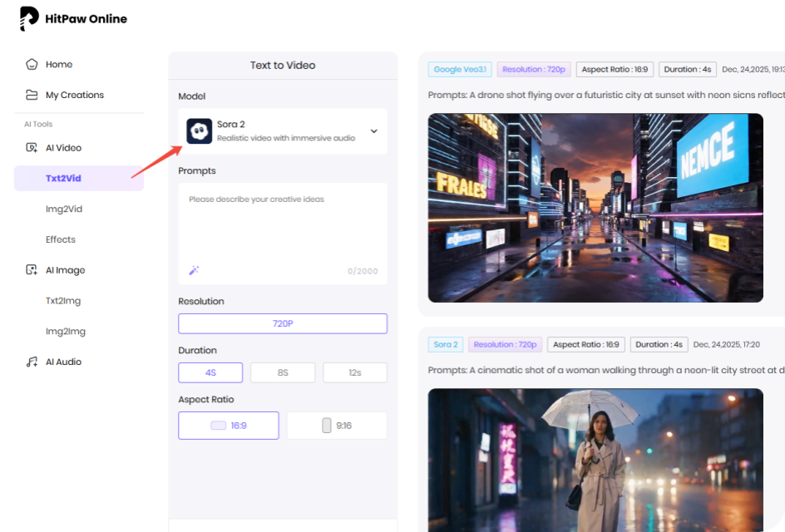Open Txt2Vid in the sidebar

point(63,178)
